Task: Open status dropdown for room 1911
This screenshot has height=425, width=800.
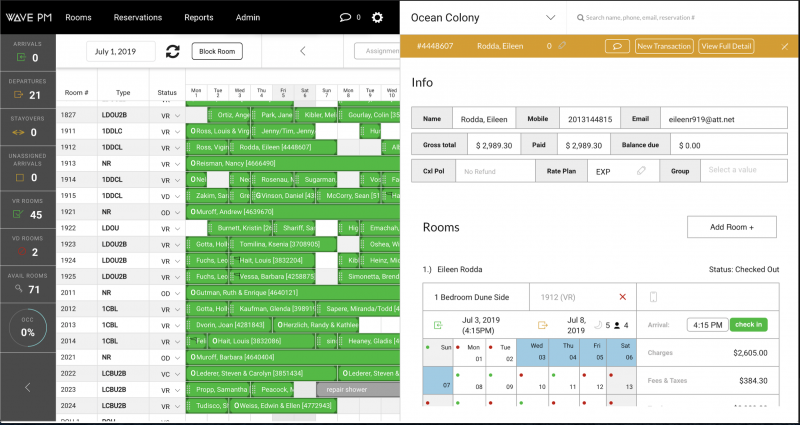Action: pyautogui.click(x=178, y=131)
